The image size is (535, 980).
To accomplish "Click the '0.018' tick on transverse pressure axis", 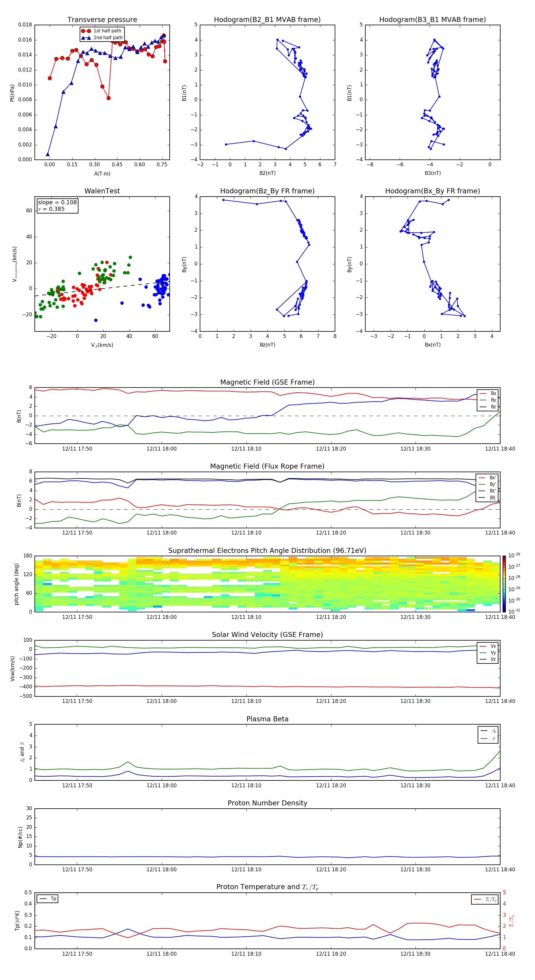I will tap(25, 25).
